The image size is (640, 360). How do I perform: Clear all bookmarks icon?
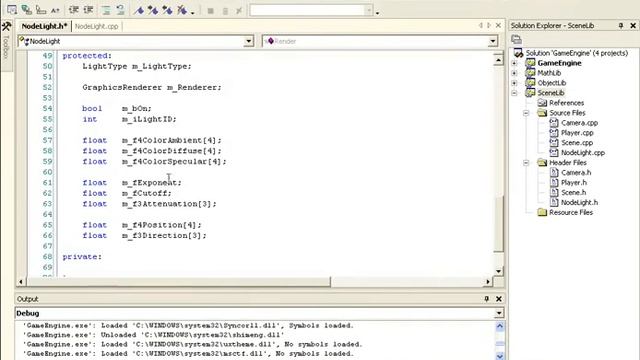click(182, 10)
